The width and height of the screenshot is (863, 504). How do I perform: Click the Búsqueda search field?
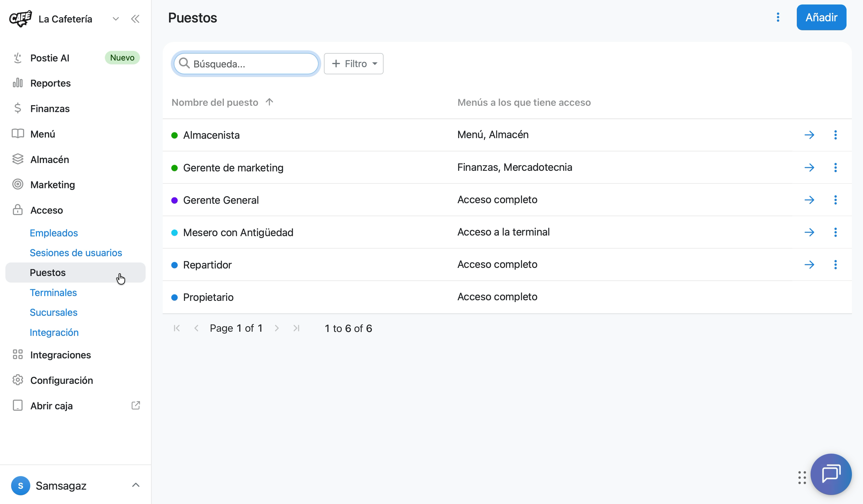[246, 64]
